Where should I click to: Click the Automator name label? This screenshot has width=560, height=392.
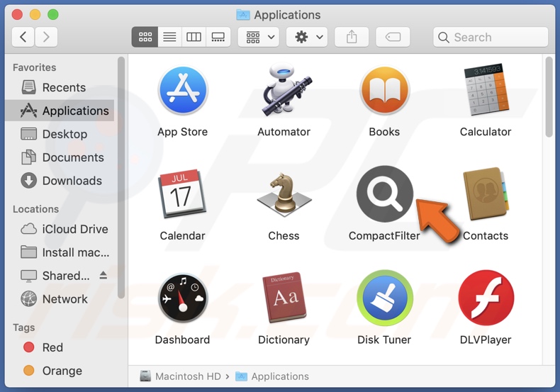(284, 132)
